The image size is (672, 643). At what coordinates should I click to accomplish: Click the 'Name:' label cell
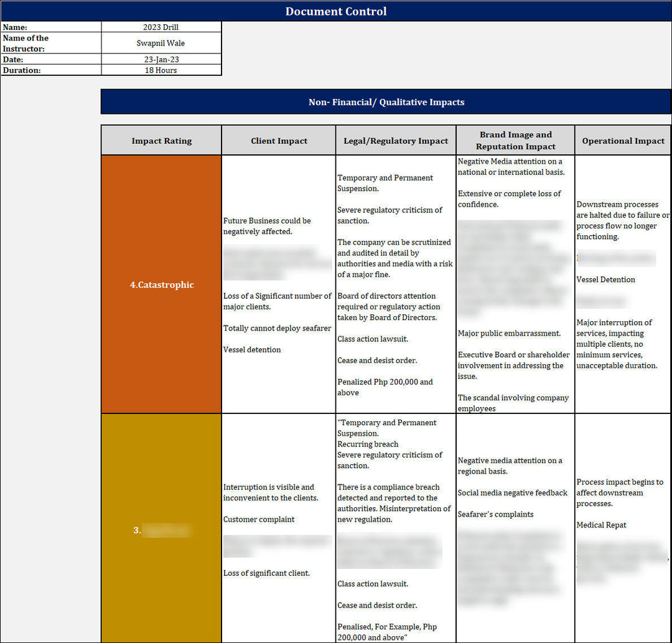[x=51, y=27]
